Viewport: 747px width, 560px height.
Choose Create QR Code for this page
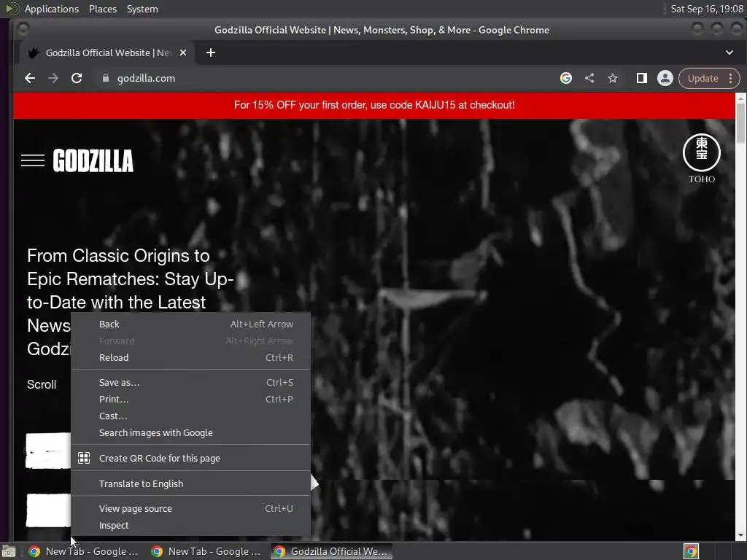click(x=190, y=458)
